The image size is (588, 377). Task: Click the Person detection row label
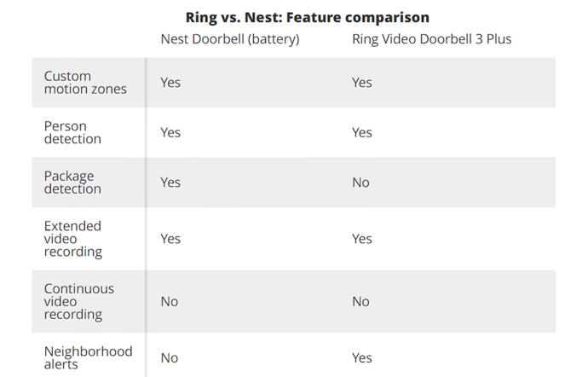72,132
